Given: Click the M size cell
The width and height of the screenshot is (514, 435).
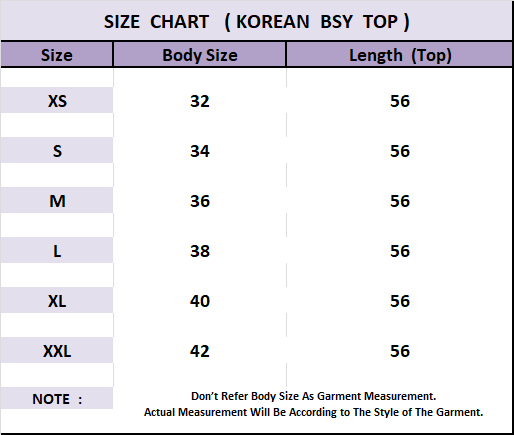Looking at the screenshot, I should coord(57,200).
